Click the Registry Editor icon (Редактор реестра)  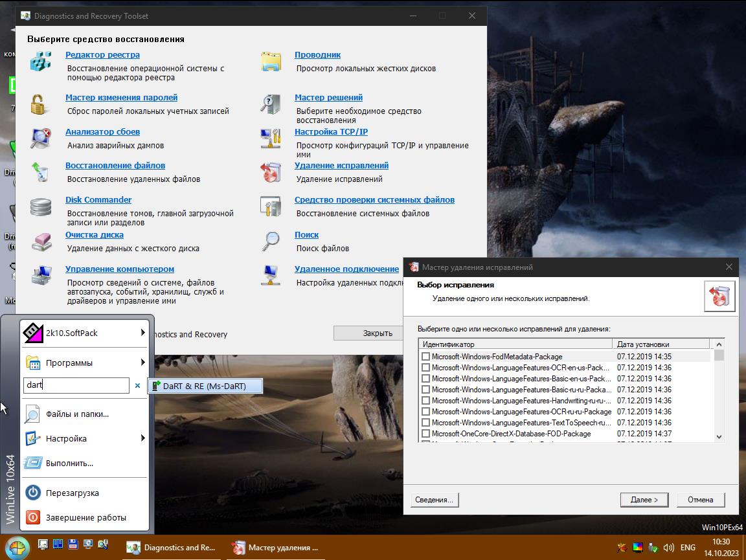click(x=41, y=62)
